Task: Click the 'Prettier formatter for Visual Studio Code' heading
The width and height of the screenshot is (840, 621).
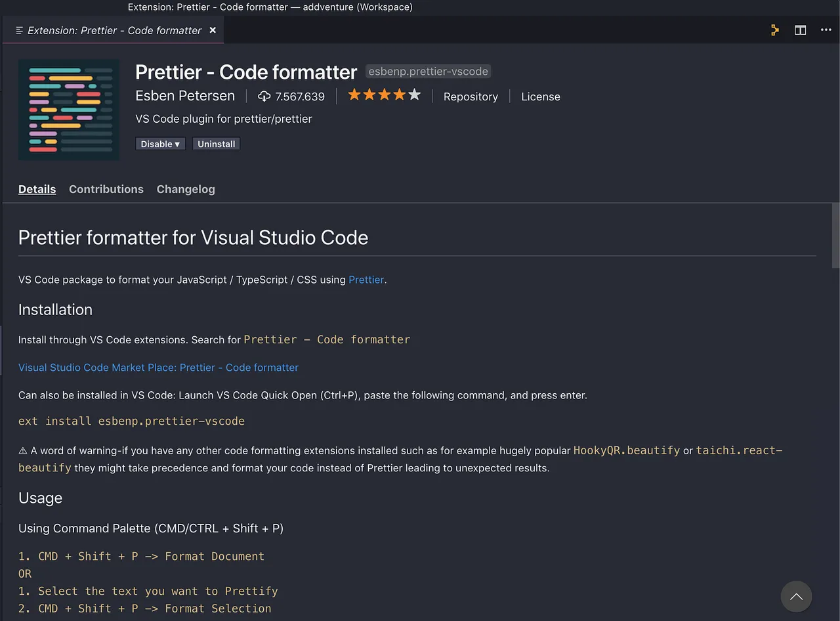Action: [x=193, y=238]
